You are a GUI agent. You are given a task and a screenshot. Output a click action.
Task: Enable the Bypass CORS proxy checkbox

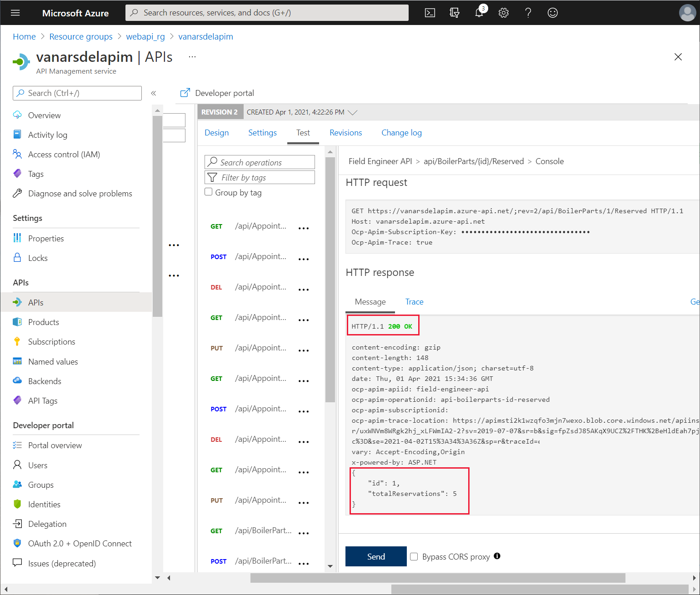click(x=414, y=556)
